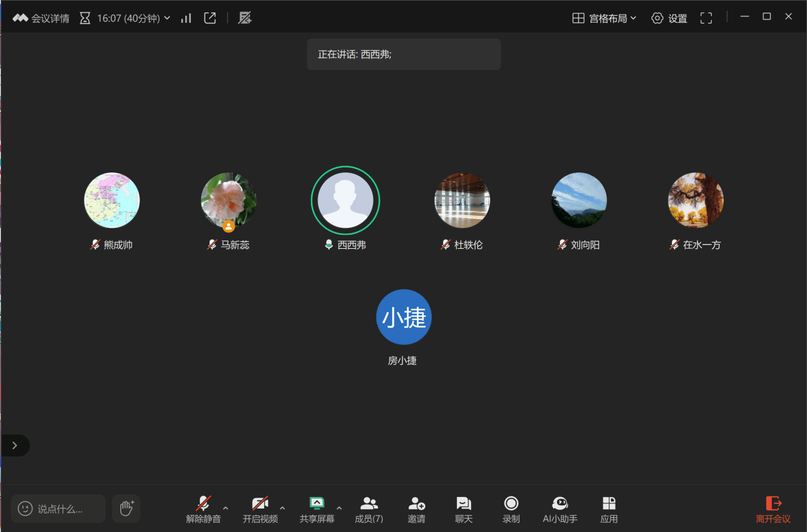Screen dimensions: 807x532
Task: Open Settings
Action: (669, 18)
